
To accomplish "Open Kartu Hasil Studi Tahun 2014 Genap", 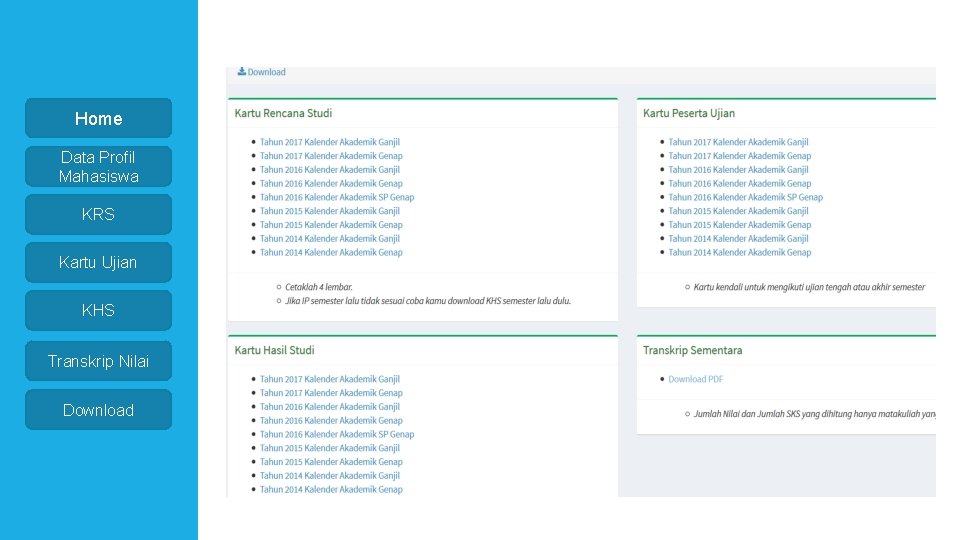I will (x=331, y=489).
